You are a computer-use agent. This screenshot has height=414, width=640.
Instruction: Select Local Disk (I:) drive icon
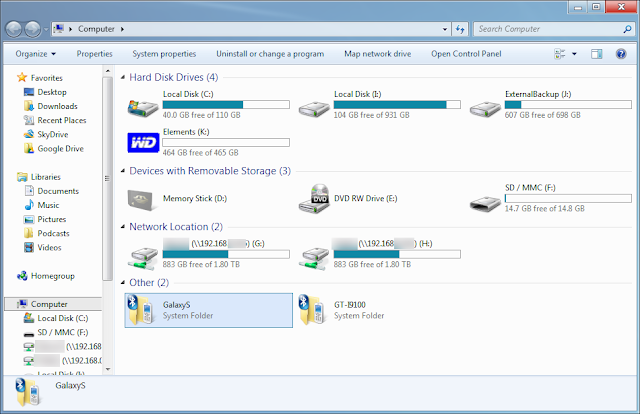(x=314, y=109)
